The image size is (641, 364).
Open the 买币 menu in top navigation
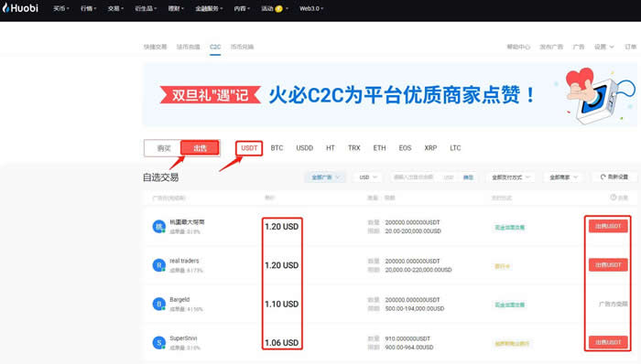click(x=61, y=8)
